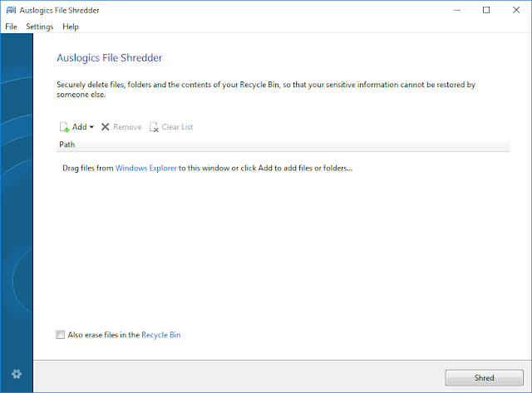Click the Auslogics app icon in title bar
The image size is (532, 393).
[11, 10]
